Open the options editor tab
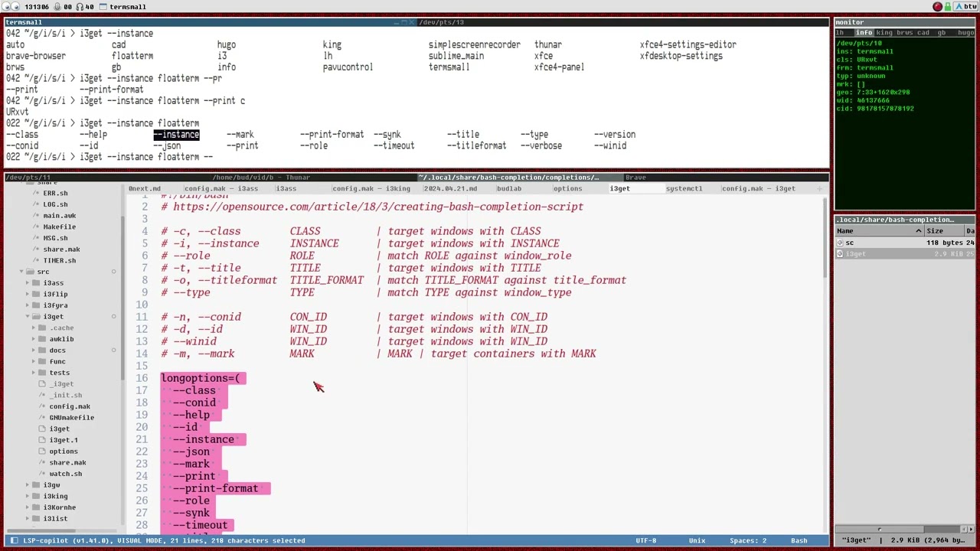 point(567,188)
